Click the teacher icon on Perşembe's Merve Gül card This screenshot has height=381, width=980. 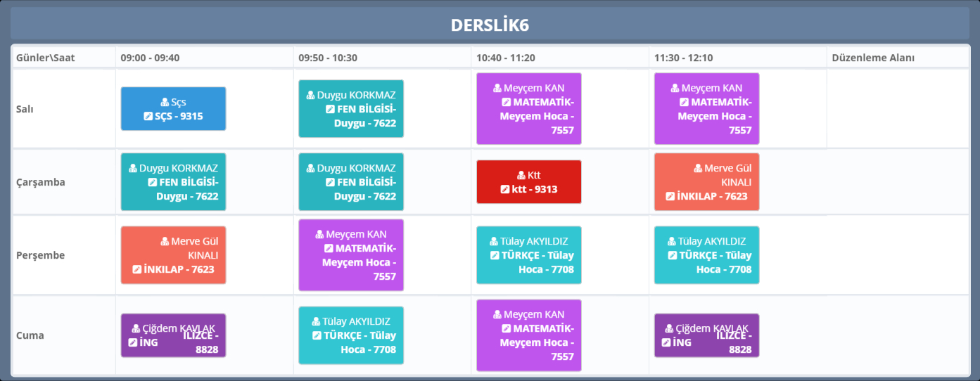point(165,242)
